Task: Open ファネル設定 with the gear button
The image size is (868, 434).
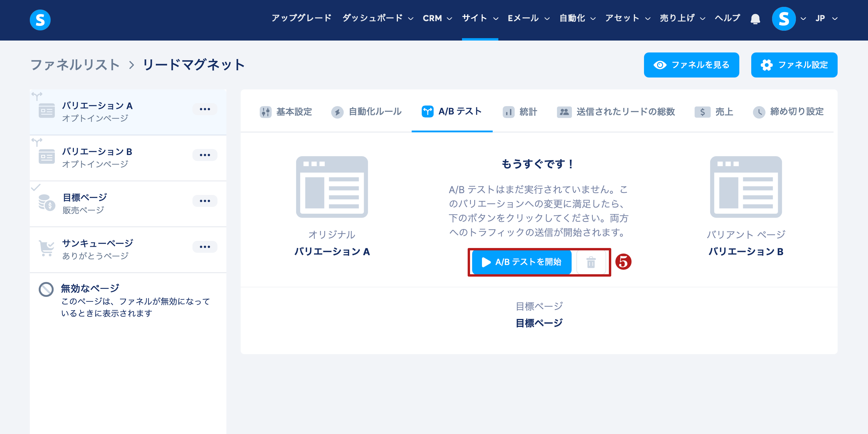Action: click(x=794, y=65)
